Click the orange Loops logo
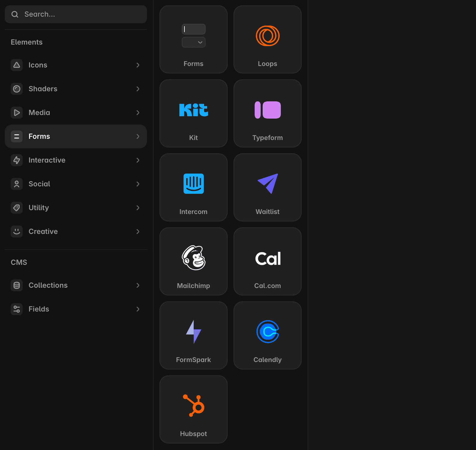This screenshot has width=476, height=450. 268,36
